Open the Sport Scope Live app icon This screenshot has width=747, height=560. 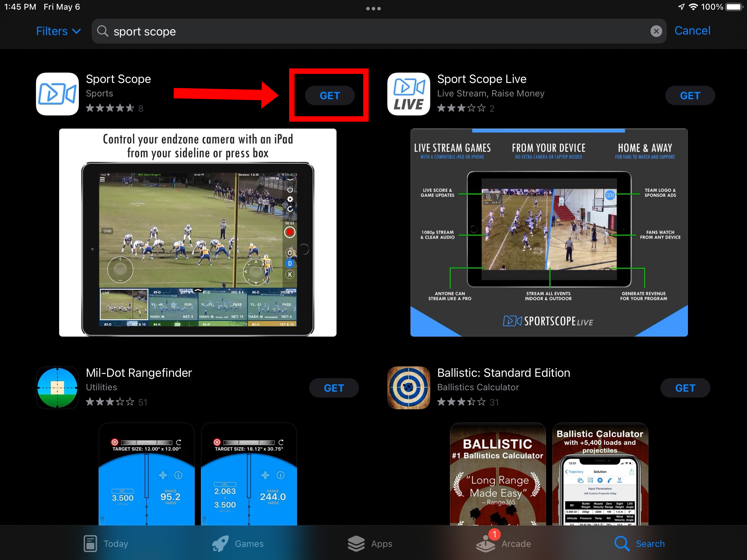(x=409, y=94)
